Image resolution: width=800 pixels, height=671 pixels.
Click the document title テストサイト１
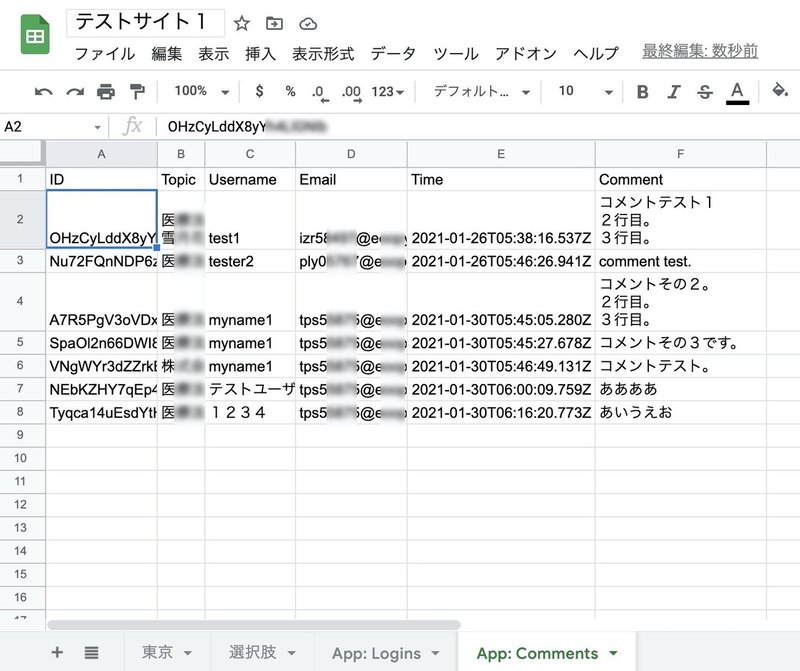tap(145, 22)
